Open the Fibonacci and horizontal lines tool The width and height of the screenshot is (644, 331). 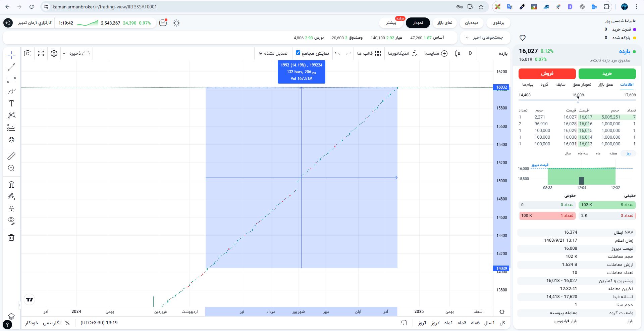coord(11,79)
